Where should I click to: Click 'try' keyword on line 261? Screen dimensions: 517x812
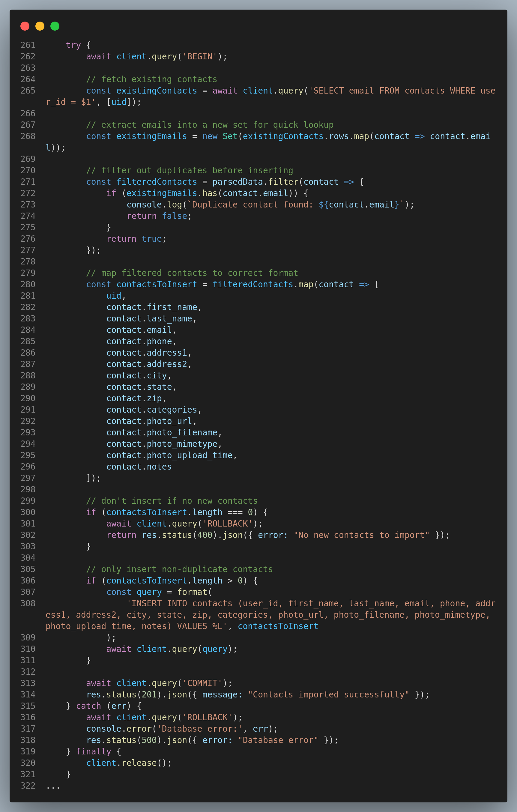pos(73,45)
